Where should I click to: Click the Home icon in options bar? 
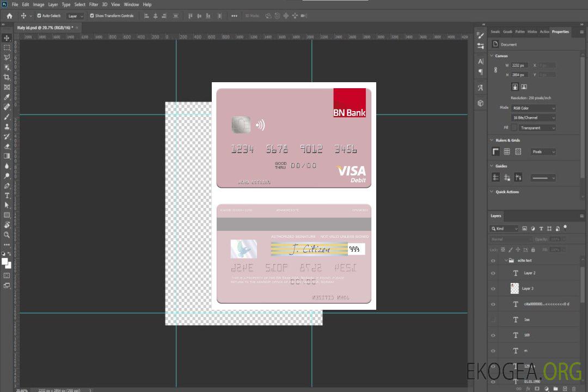9,16
